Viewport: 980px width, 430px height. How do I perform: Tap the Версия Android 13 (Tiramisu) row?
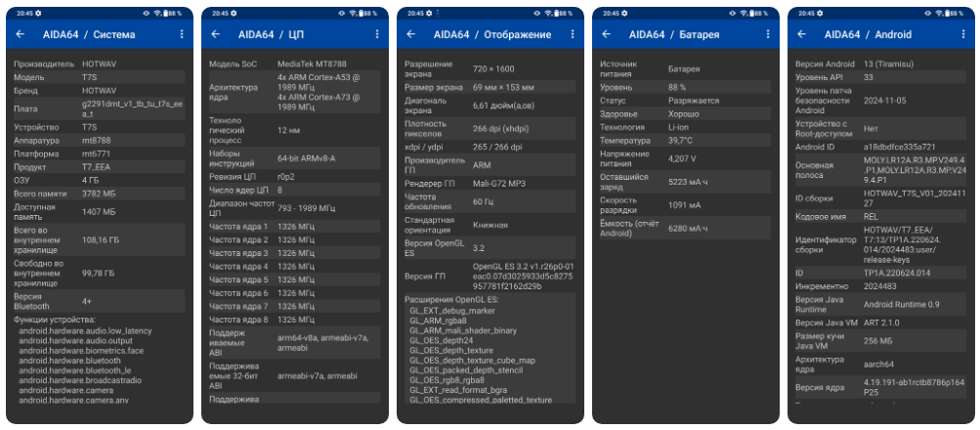click(880, 64)
